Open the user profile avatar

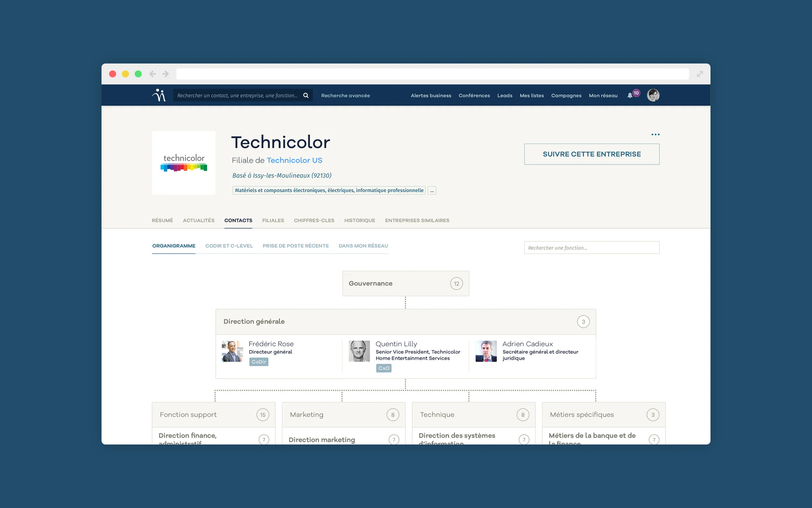(x=653, y=95)
